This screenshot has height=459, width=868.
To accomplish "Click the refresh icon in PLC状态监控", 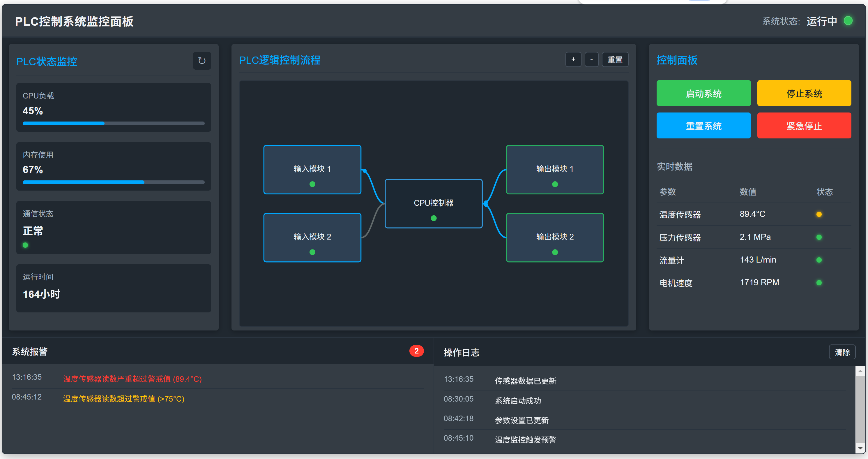I will click(x=201, y=61).
